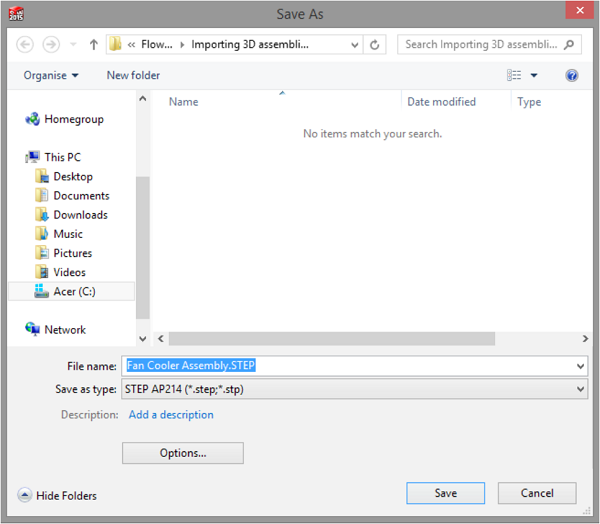Select Homegroup in navigation pane
Screen dimensions: 600x524
(74, 119)
